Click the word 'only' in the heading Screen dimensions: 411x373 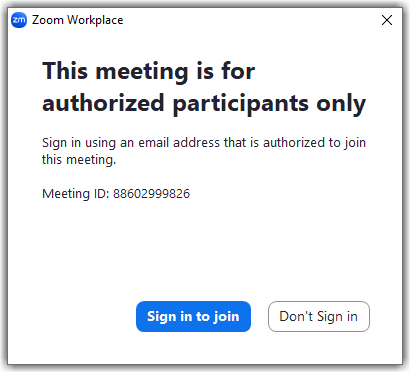coord(341,104)
